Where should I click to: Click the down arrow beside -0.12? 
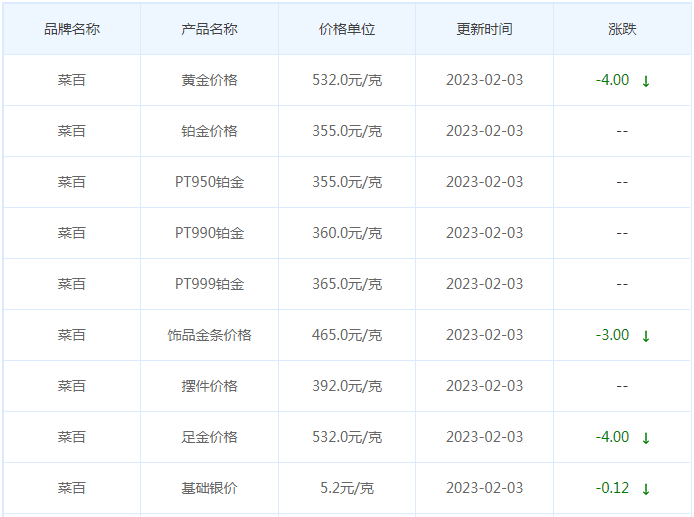pos(645,489)
